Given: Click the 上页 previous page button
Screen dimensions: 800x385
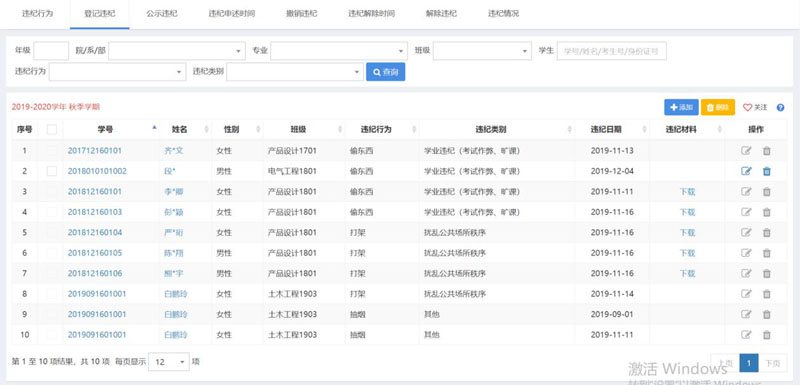Looking at the screenshot, I should pos(725,363).
